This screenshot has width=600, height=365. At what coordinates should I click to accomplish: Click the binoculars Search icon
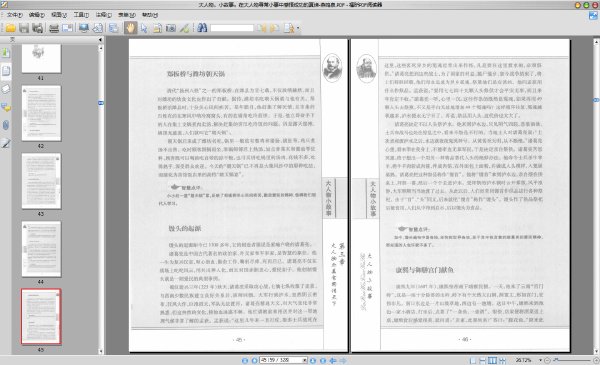tap(202, 28)
